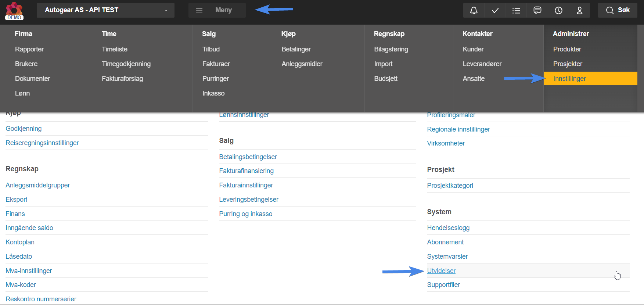The width and height of the screenshot is (644, 305).
Task: Open the Supportfiler link
Action: pos(443,285)
